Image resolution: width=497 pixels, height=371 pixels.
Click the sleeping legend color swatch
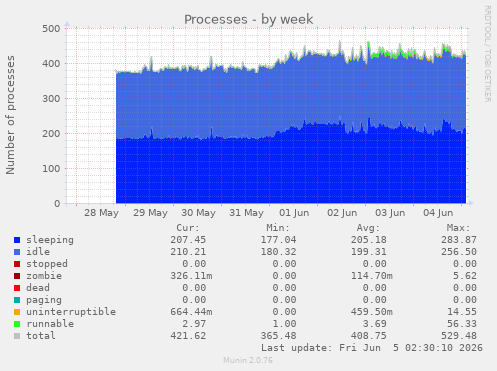(17, 240)
